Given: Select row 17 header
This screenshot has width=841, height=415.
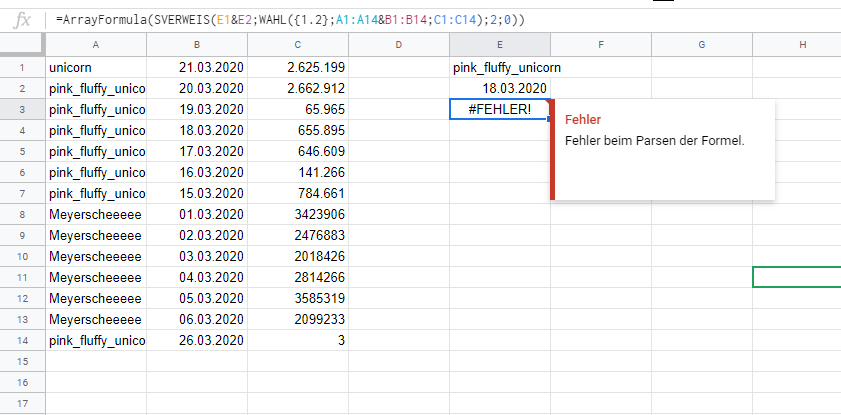Looking at the screenshot, I should (23, 403).
